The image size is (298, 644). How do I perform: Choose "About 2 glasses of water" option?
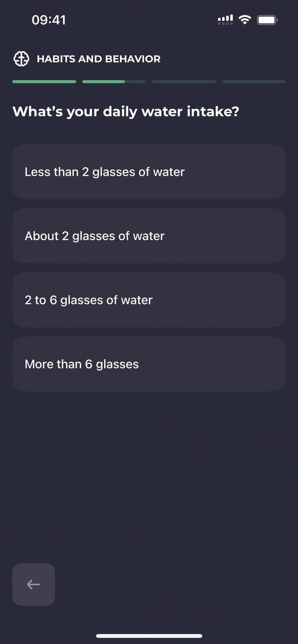(149, 236)
